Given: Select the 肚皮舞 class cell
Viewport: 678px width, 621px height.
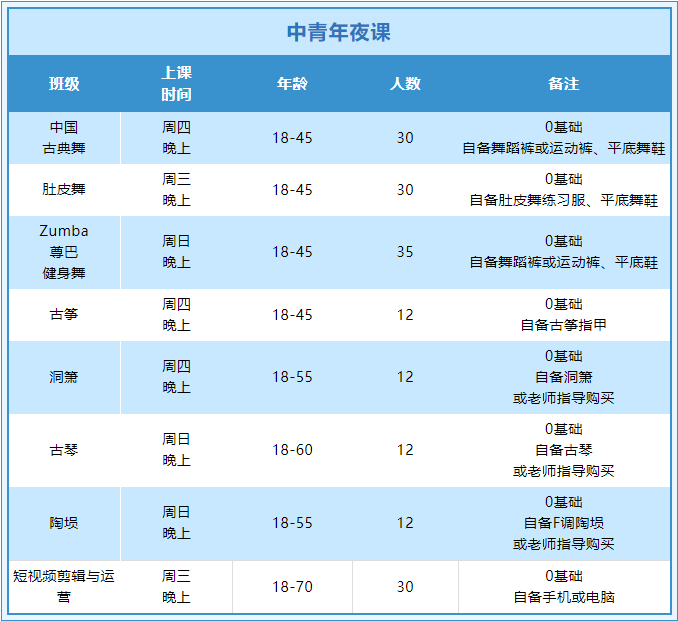Looking at the screenshot, I should pos(64,190).
